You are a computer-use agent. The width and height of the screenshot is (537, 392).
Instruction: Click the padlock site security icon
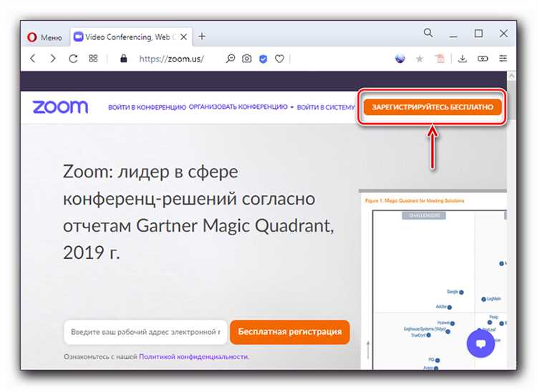(x=124, y=59)
